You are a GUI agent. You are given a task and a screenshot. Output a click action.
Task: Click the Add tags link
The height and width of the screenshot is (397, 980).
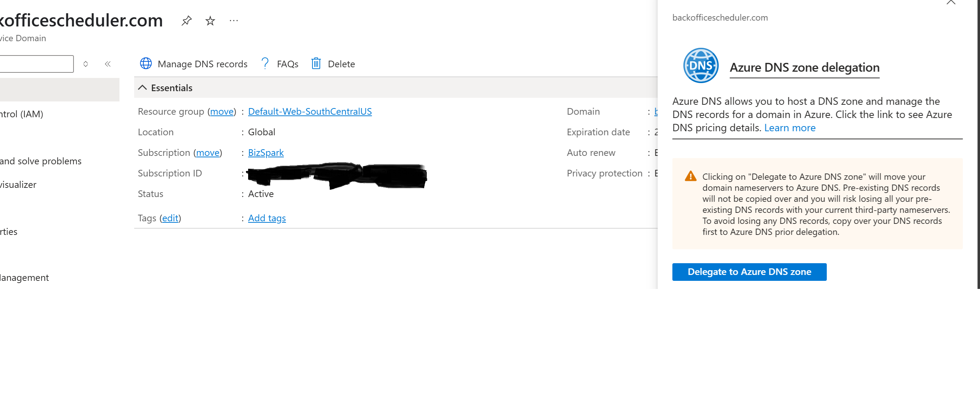(267, 218)
